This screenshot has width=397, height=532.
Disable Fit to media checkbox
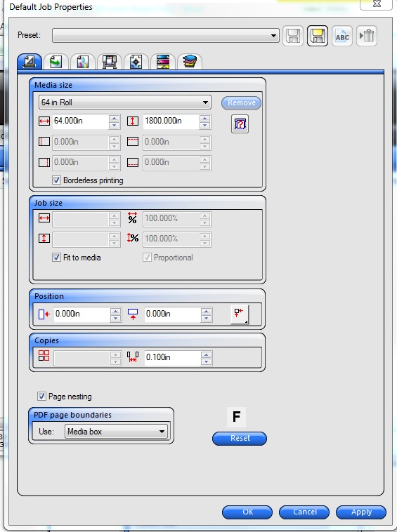(x=56, y=258)
